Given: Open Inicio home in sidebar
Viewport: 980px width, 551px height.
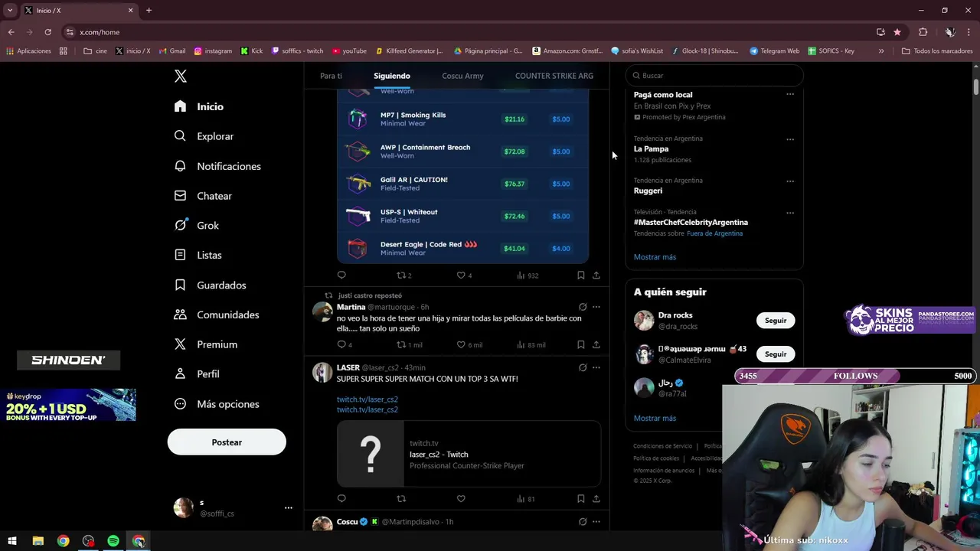Looking at the screenshot, I should pyautogui.click(x=199, y=106).
